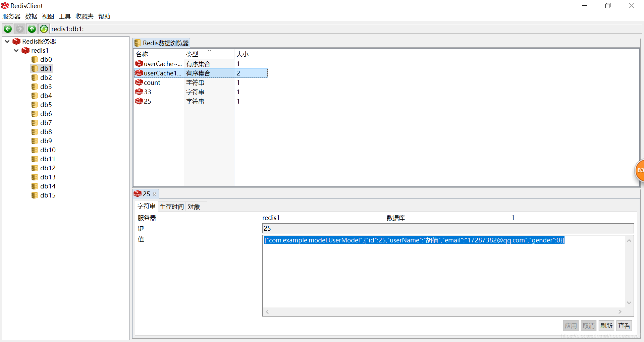644x342 pixels.
Task: Open the 数据 menu
Action: pos(31,16)
